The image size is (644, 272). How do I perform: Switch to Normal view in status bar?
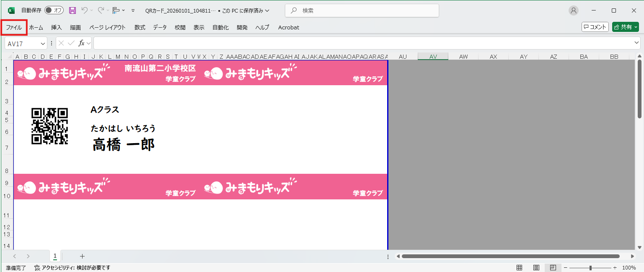pyautogui.click(x=519, y=268)
